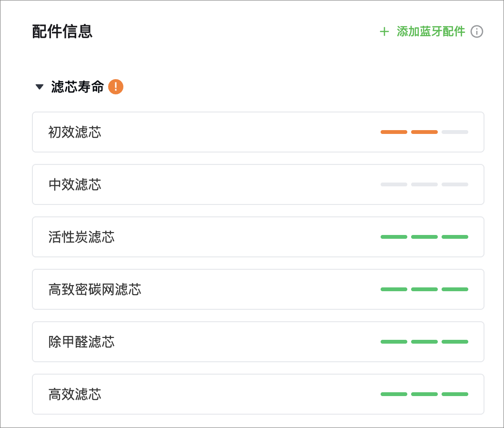Click the 滤芯寿命 section title
This screenshot has height=428, width=504.
77,87
